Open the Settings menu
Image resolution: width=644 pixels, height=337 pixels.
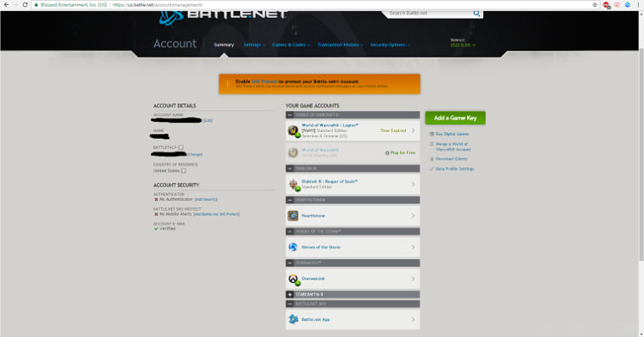click(254, 45)
